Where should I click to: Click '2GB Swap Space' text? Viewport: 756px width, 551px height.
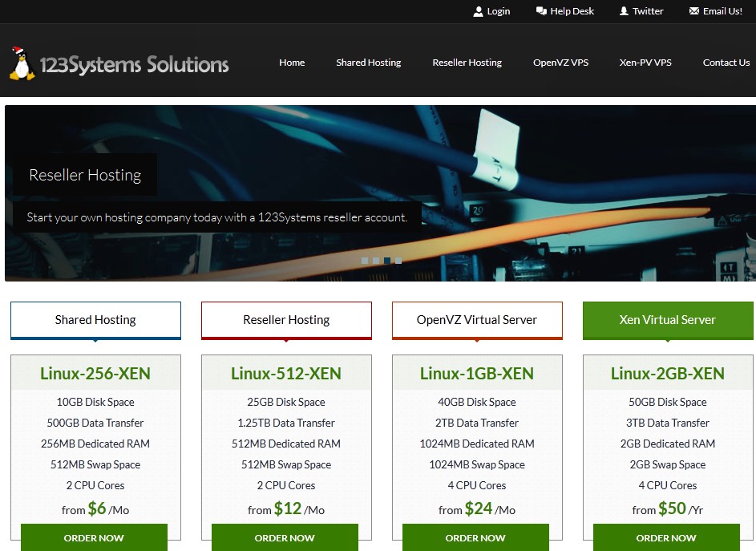click(668, 464)
